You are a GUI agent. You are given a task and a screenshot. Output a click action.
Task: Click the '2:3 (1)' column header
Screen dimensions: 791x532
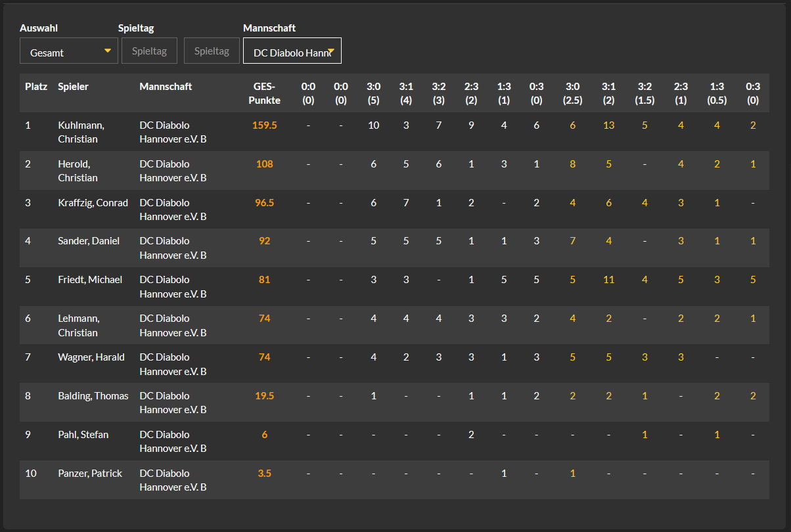coord(681,93)
